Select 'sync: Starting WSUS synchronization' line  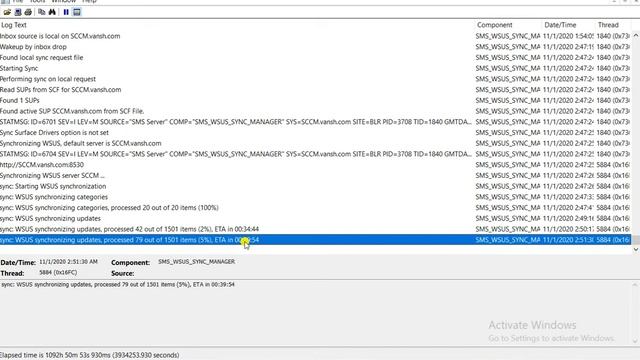316,186
